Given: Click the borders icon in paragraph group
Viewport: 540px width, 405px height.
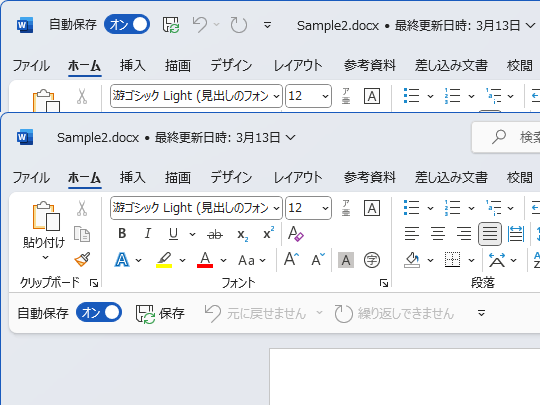Looking at the screenshot, I should pos(453,260).
